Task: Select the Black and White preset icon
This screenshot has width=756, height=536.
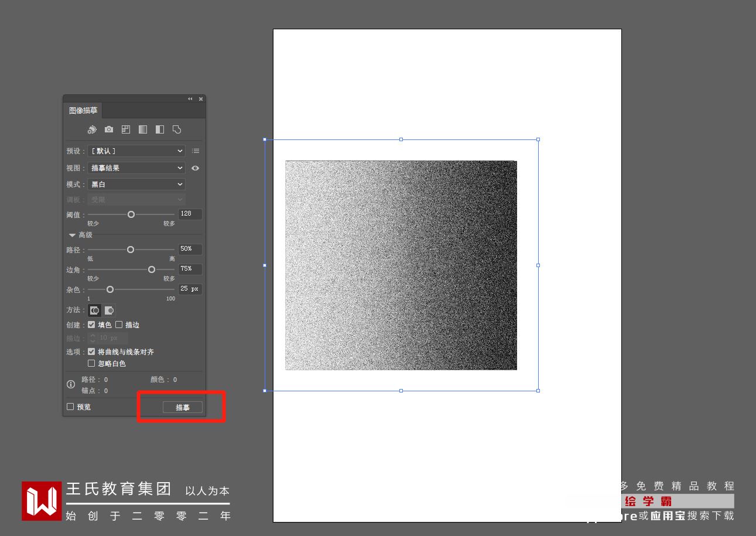Action: point(160,129)
